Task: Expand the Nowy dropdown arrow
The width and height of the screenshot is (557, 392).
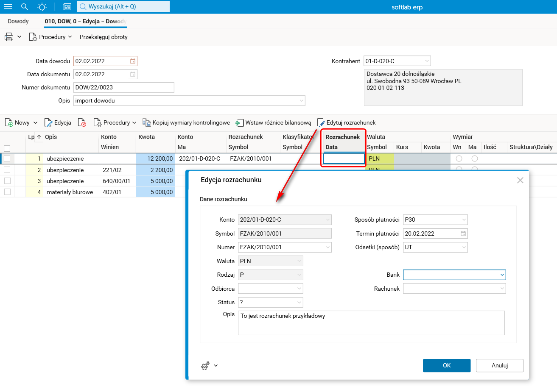Action: [35, 122]
